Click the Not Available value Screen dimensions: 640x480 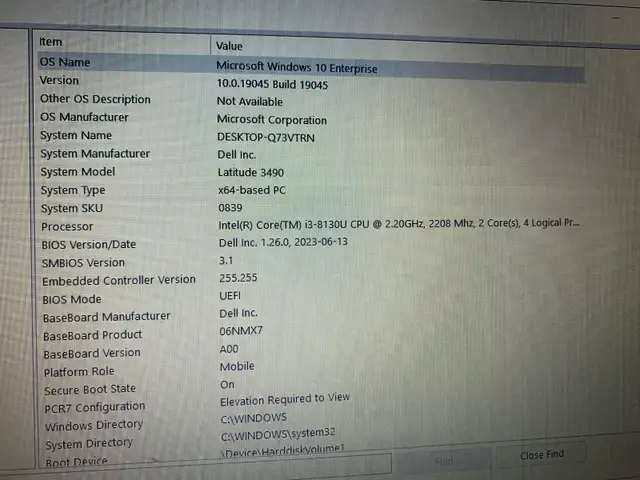pyautogui.click(x=250, y=101)
